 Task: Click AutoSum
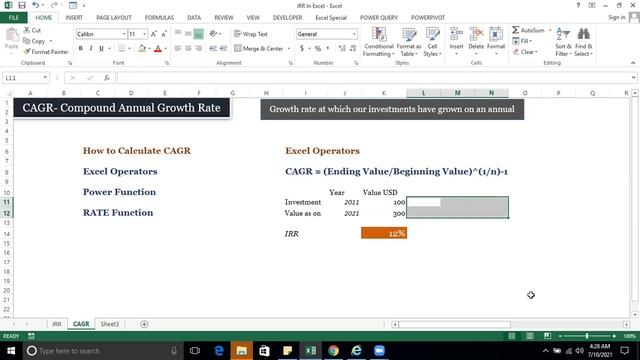(529, 30)
